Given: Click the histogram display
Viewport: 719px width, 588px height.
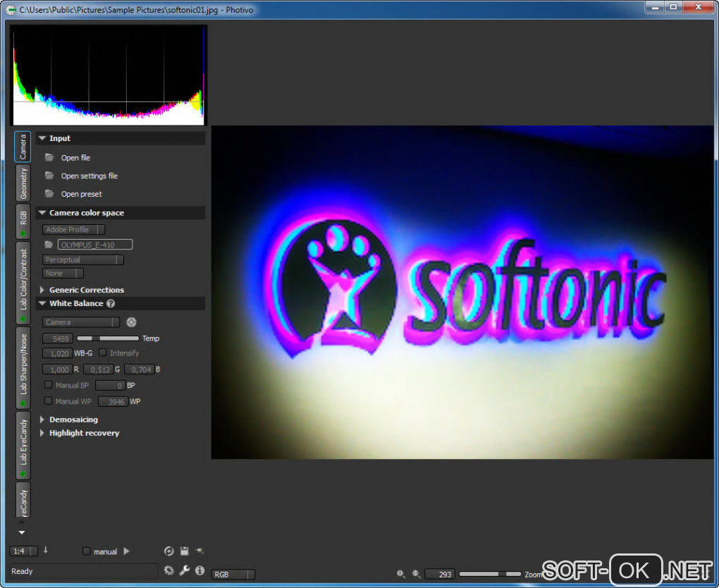Looking at the screenshot, I should pyautogui.click(x=109, y=75).
